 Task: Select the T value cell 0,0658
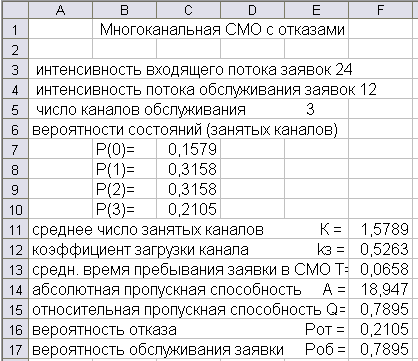pos(380,269)
